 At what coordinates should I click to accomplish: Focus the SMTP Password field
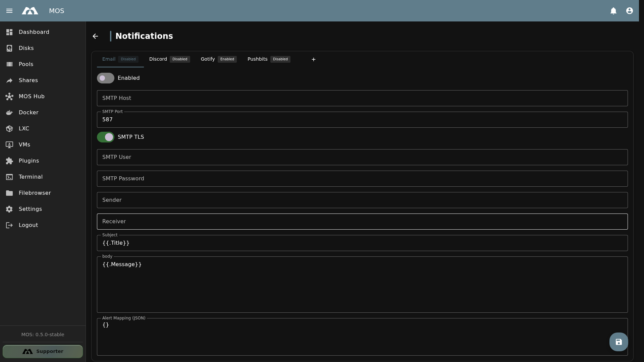(x=362, y=179)
